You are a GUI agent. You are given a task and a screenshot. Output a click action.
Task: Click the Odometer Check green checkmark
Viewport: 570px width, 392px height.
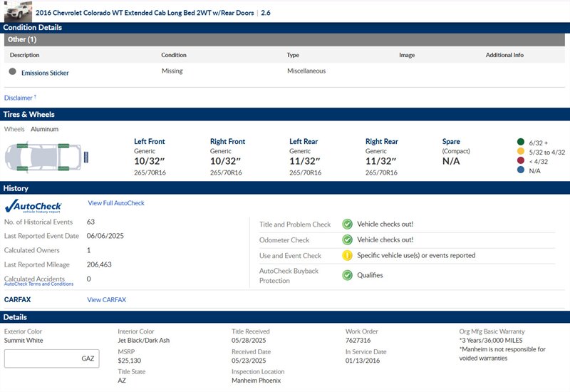click(x=347, y=240)
